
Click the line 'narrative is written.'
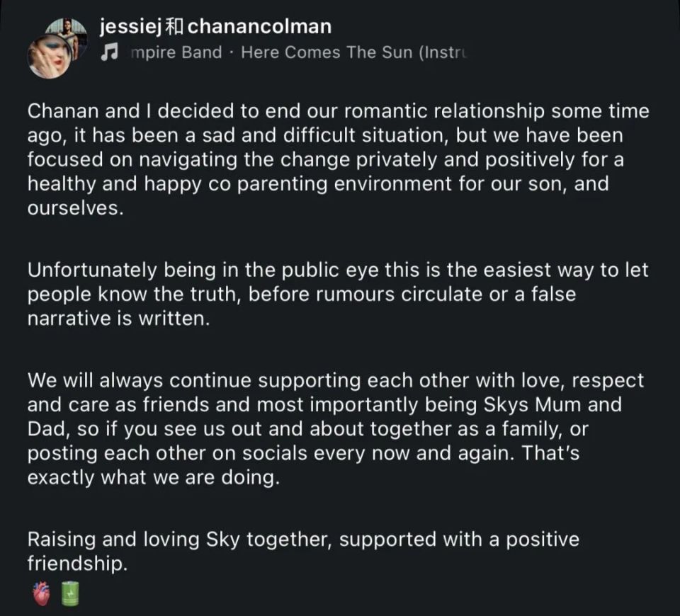119,319
